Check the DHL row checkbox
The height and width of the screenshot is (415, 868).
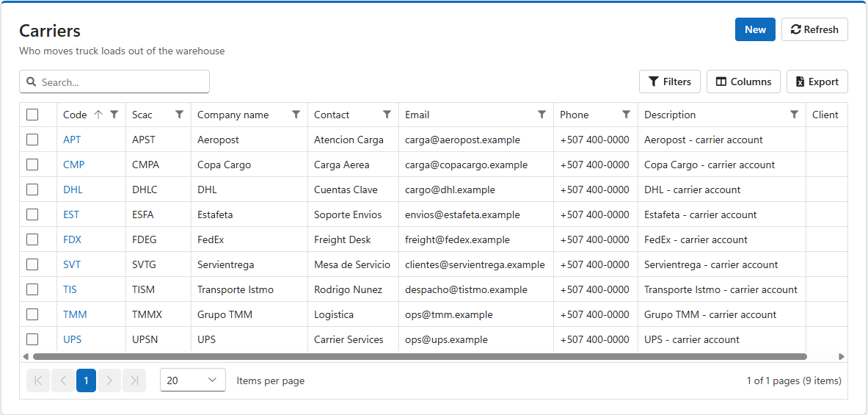coord(32,190)
